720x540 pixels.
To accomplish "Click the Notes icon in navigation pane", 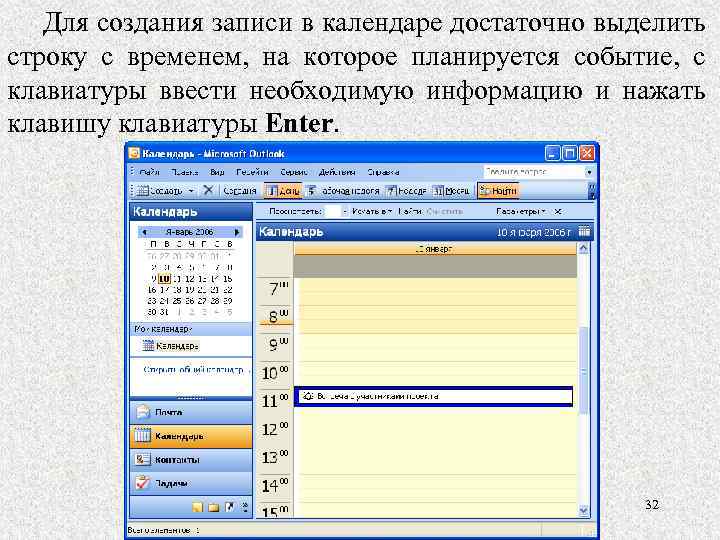I will [x=197, y=507].
